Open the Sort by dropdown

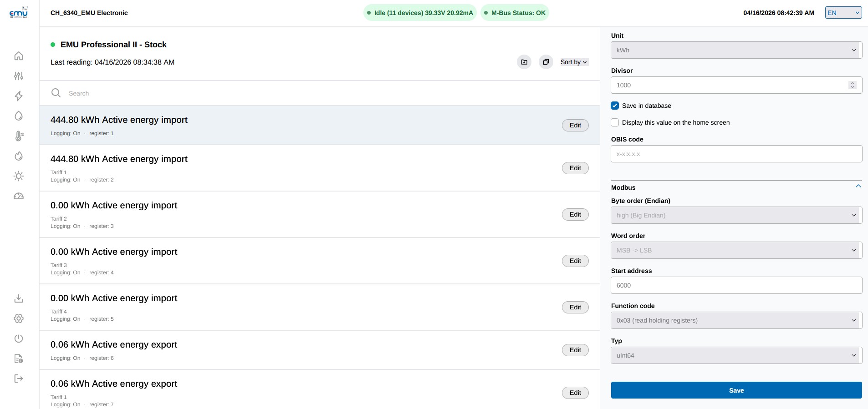pos(574,62)
